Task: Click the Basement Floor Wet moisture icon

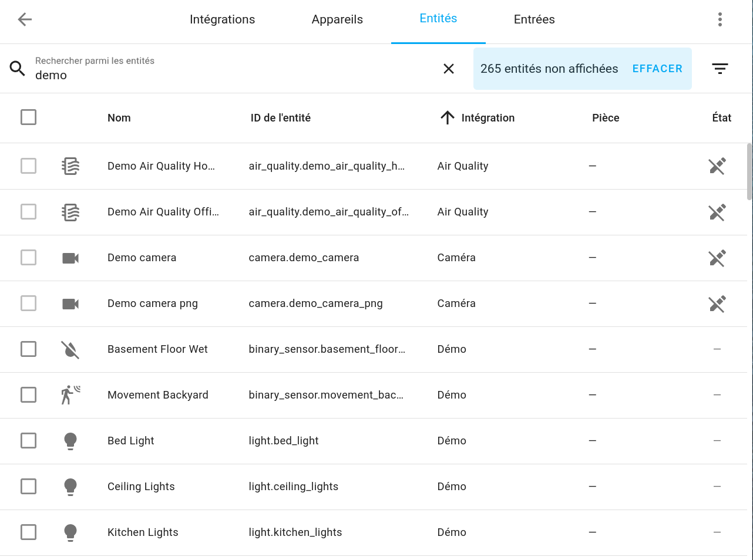Action: pyautogui.click(x=70, y=349)
